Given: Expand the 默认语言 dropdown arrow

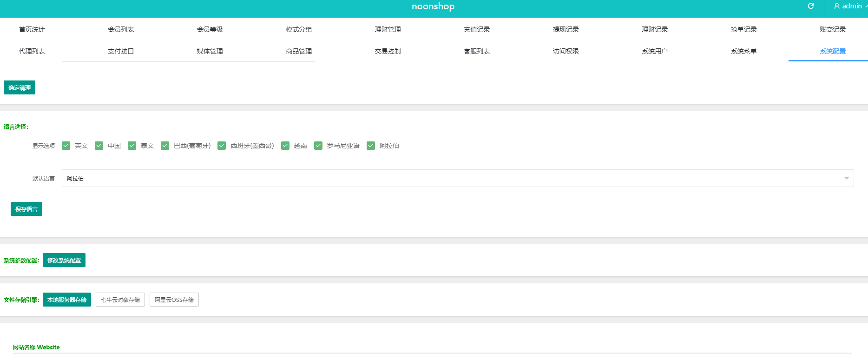Looking at the screenshot, I should 846,178.
